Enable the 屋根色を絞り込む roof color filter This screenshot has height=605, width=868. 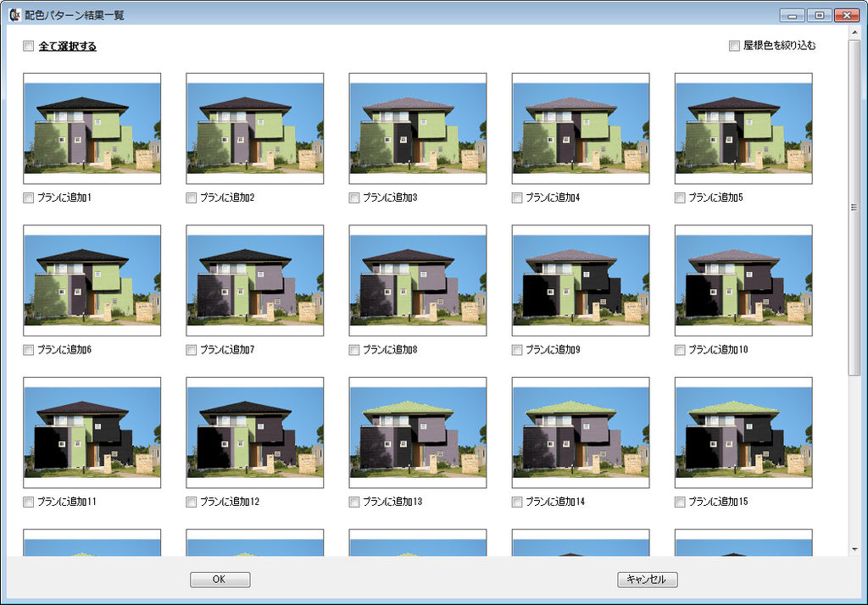pos(734,46)
